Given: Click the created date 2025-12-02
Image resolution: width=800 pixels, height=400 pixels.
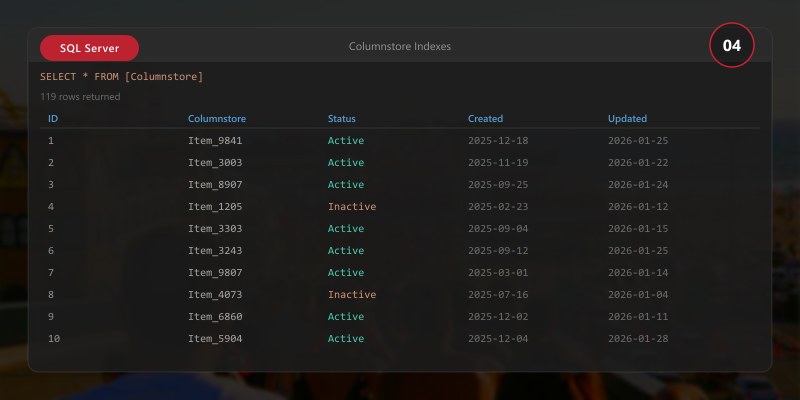Looking at the screenshot, I should click(498, 316).
